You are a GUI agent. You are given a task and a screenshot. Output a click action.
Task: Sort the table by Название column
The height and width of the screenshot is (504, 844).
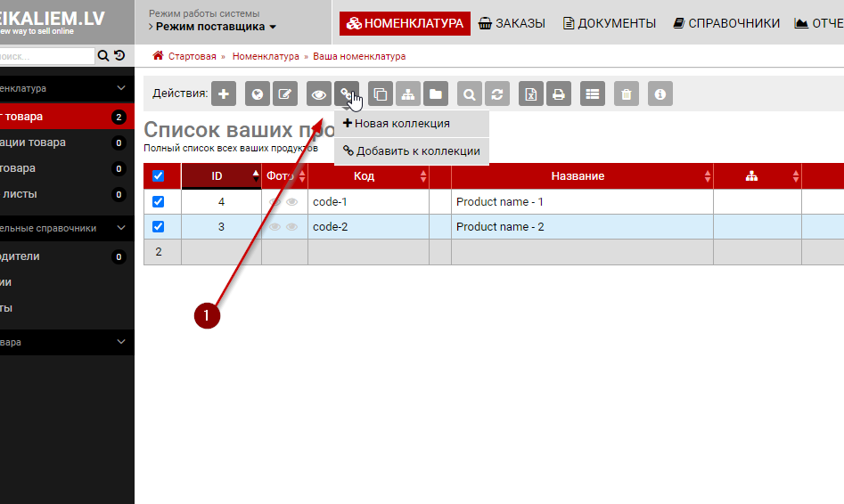click(x=578, y=176)
